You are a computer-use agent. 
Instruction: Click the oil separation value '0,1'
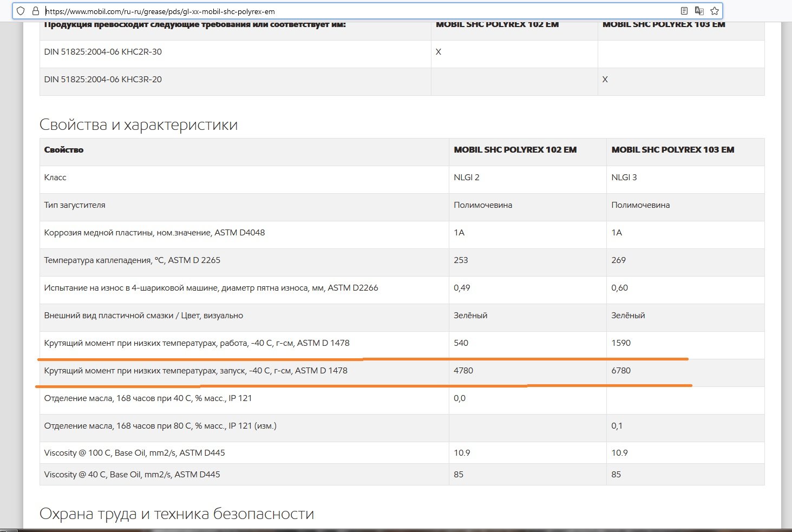pyautogui.click(x=617, y=426)
